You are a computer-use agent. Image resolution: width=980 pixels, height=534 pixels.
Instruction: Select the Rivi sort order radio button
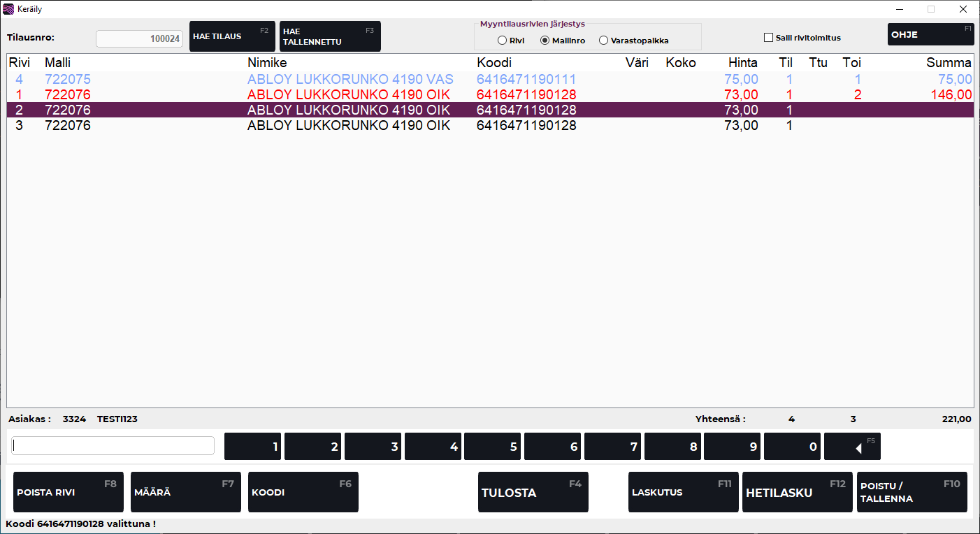(503, 41)
